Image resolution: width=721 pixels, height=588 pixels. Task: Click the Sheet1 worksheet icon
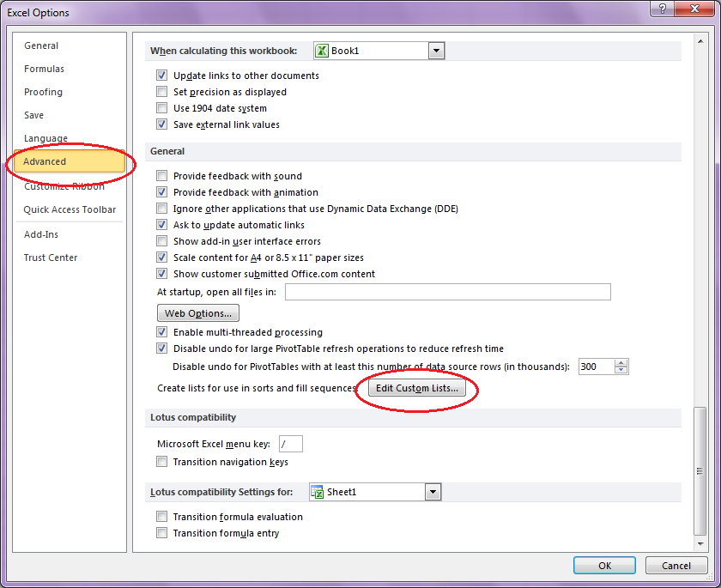[318, 492]
